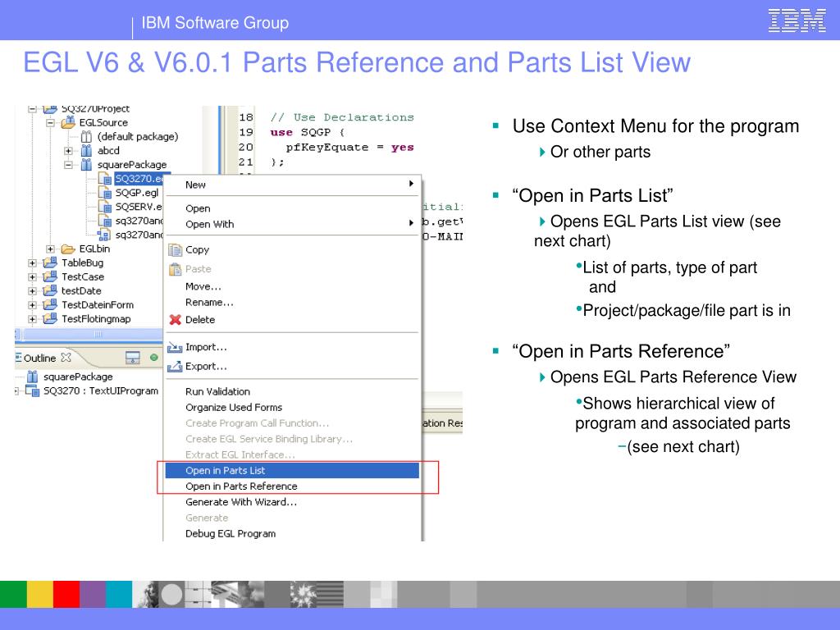
Task: Click the SQSERV file icon
Action: click(x=105, y=206)
